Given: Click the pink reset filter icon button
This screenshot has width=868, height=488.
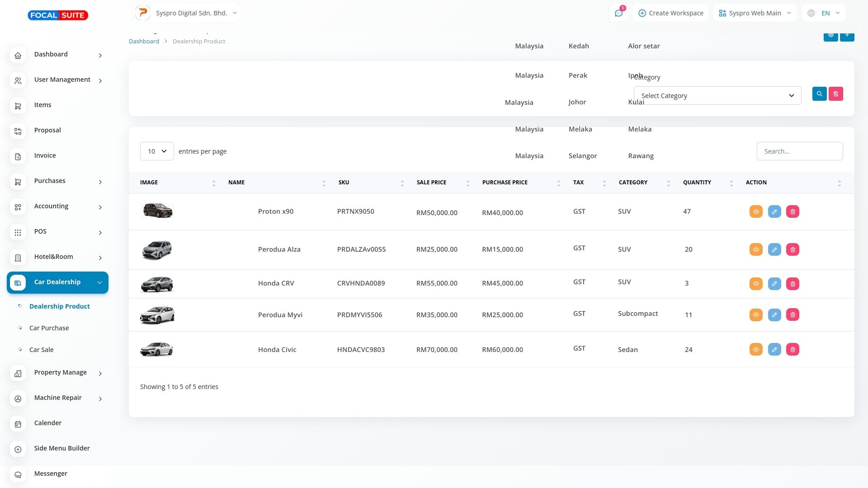Looking at the screenshot, I should pos(835,94).
